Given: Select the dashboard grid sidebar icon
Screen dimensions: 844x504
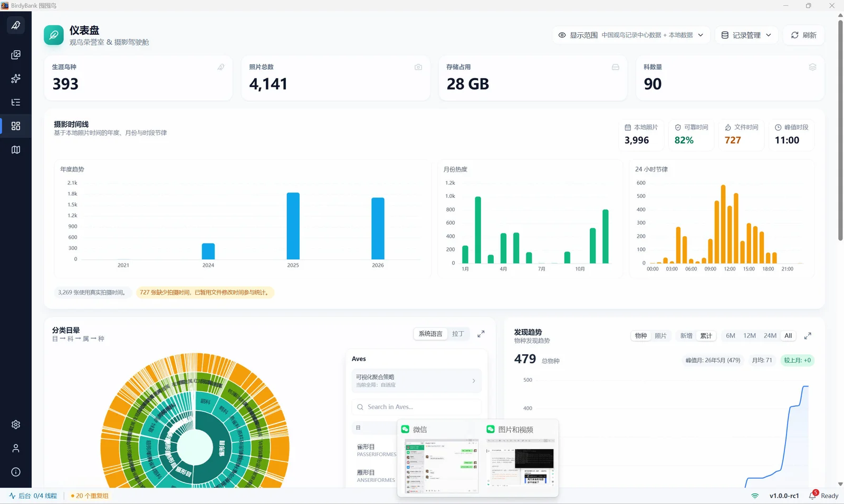Looking at the screenshot, I should tap(16, 126).
